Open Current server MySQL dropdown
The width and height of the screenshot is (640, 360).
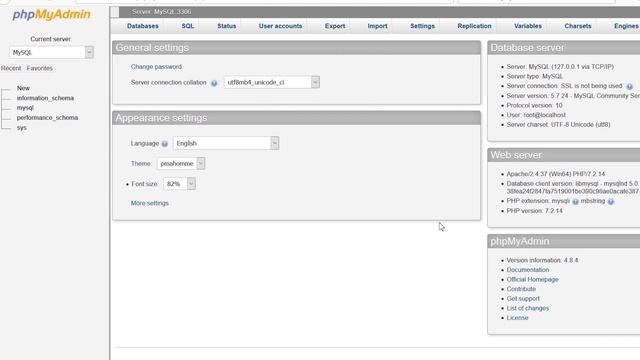point(51,52)
